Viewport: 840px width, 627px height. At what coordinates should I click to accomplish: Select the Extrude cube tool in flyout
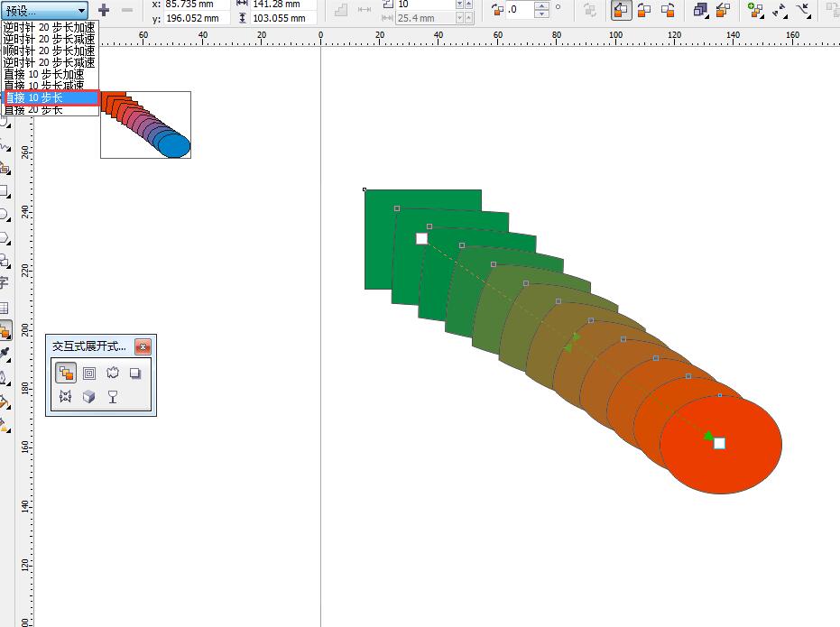[89, 397]
